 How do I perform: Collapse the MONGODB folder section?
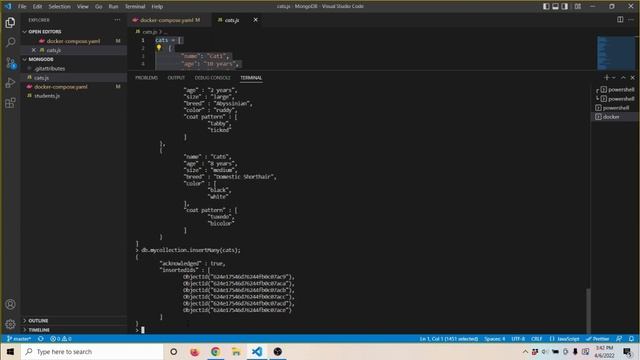click(x=73, y=59)
